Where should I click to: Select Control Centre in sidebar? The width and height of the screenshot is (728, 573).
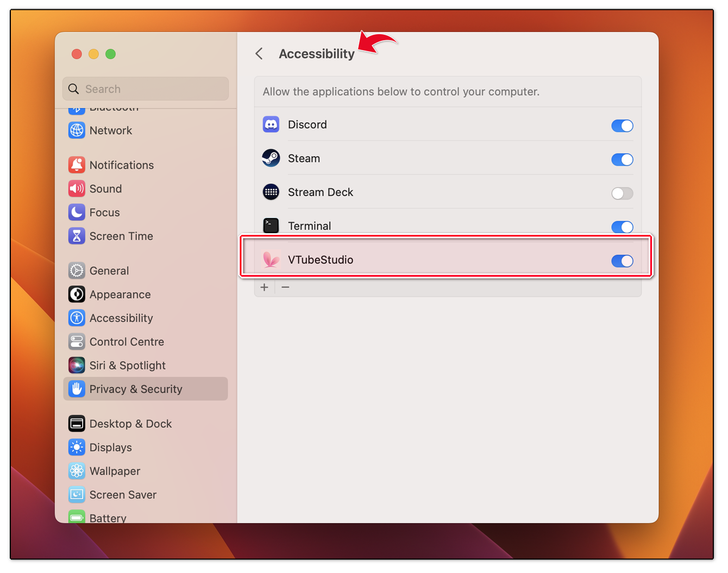click(x=145, y=341)
